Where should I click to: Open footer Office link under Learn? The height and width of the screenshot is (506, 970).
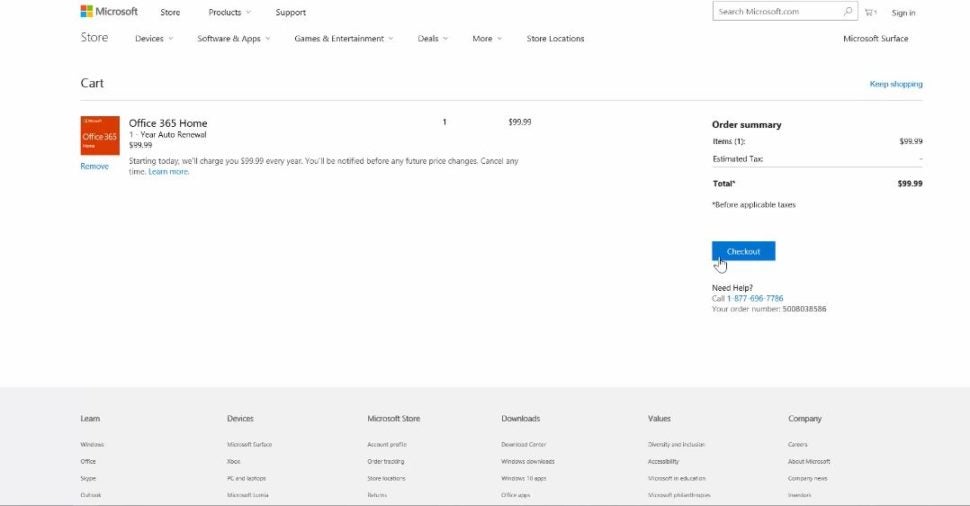[x=88, y=461]
